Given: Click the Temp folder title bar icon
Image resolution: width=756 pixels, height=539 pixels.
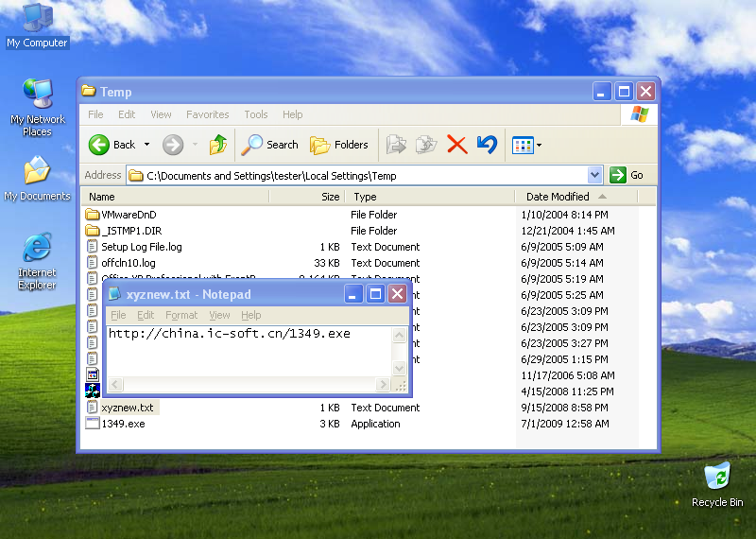Looking at the screenshot, I should tap(89, 91).
